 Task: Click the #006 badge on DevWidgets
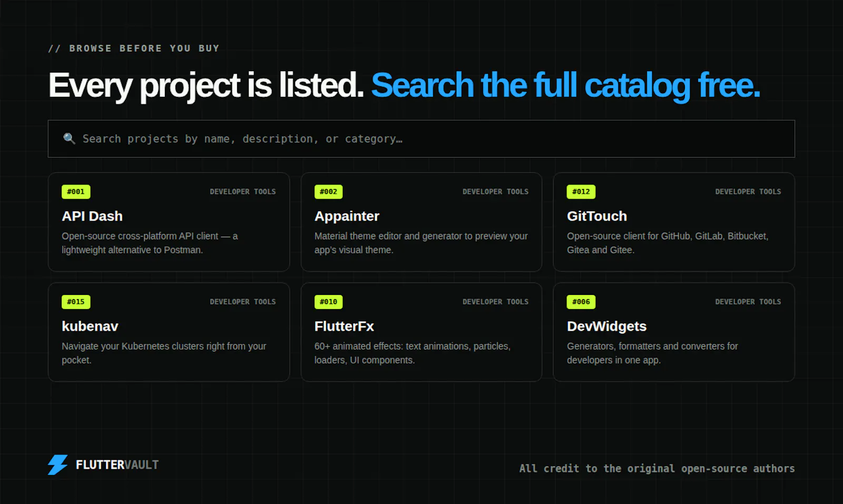(581, 302)
